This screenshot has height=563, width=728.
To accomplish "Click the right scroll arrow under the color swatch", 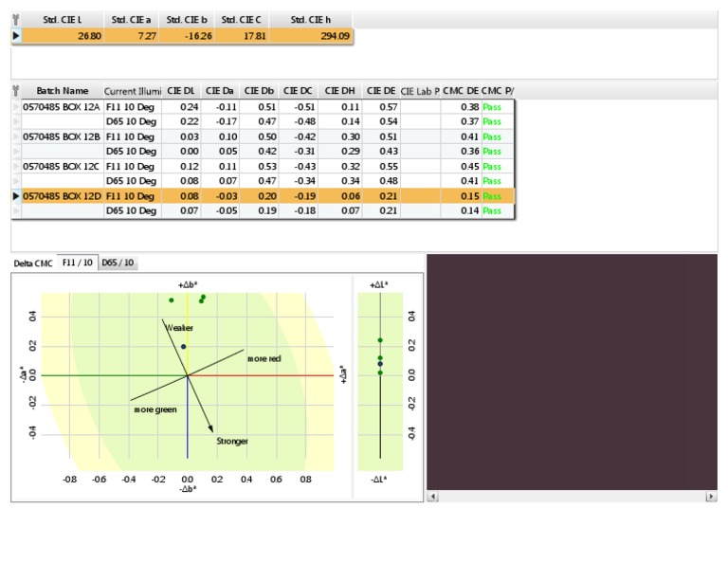I will pyautogui.click(x=711, y=497).
